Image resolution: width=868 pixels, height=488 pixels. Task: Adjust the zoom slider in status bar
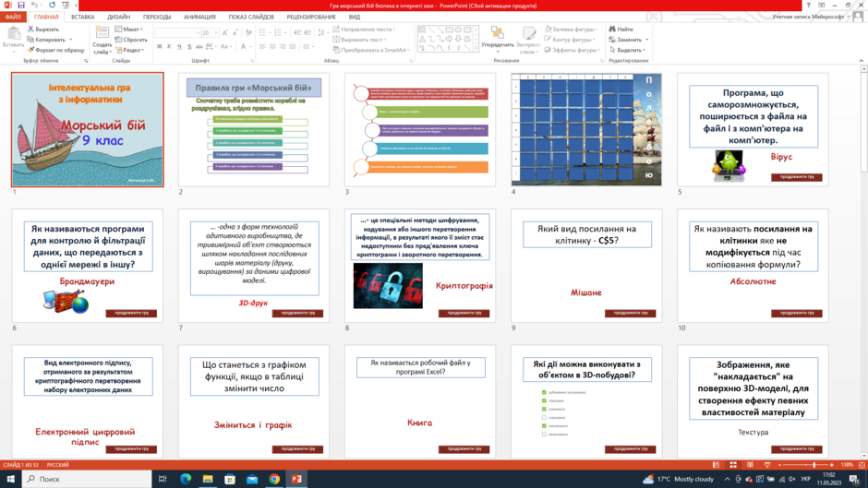[814, 465]
